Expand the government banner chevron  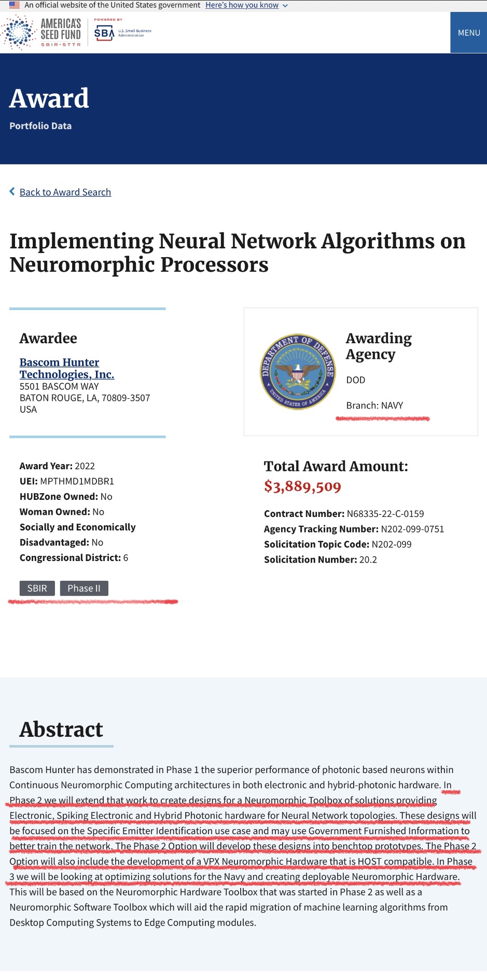tap(285, 6)
